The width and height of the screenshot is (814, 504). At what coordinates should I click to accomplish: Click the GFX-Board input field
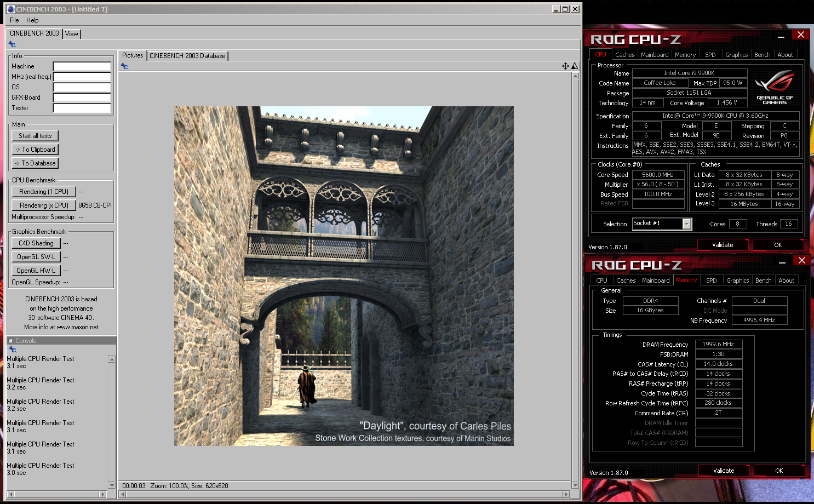[82, 98]
